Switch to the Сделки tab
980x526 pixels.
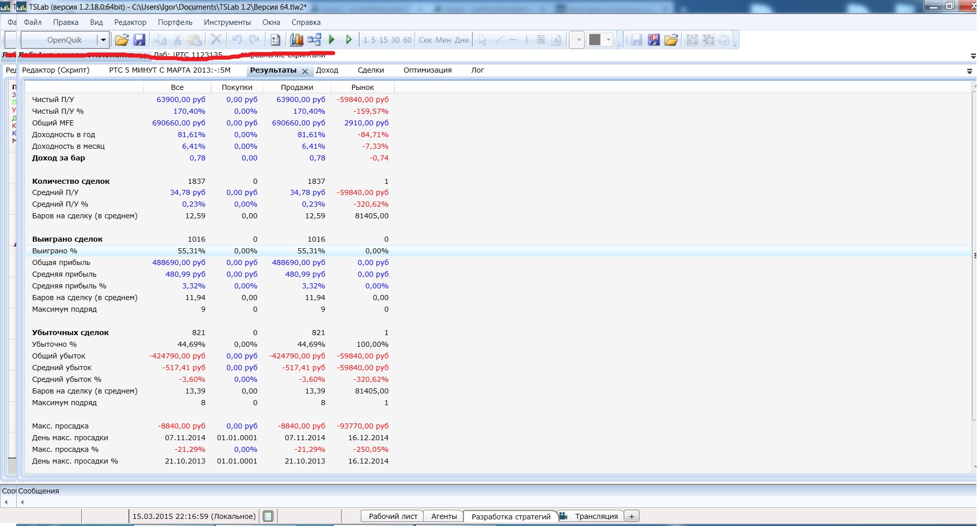pos(370,71)
